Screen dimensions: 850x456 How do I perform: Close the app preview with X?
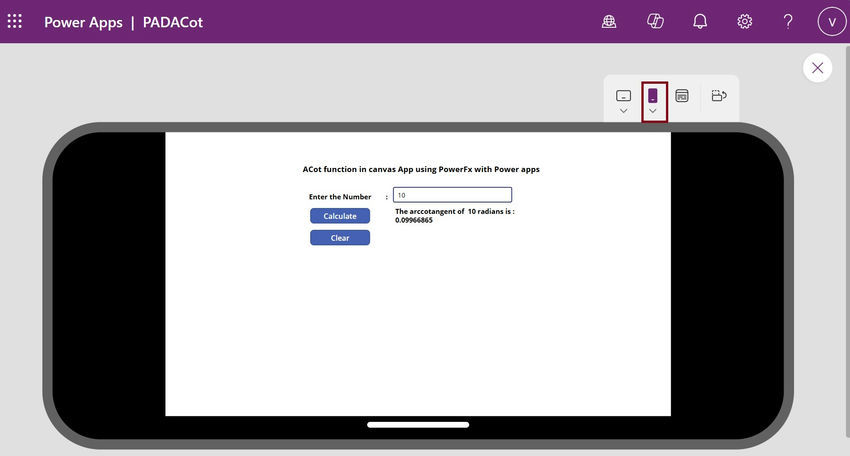pos(817,68)
